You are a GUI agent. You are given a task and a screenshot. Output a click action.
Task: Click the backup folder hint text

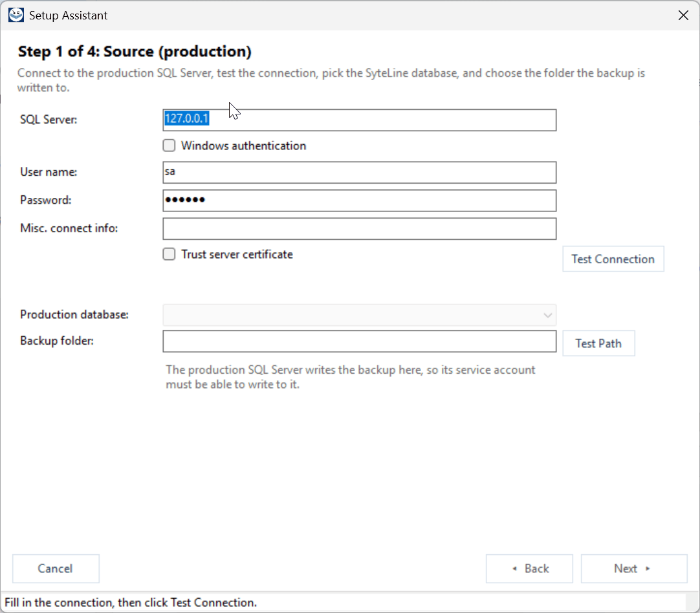coord(351,377)
